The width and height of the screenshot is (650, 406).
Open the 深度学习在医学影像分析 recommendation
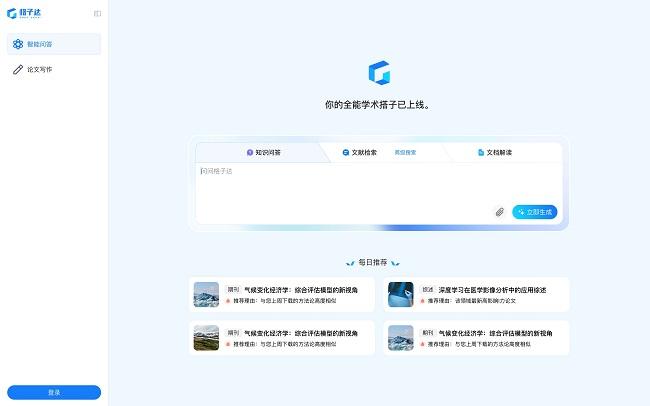495,289
